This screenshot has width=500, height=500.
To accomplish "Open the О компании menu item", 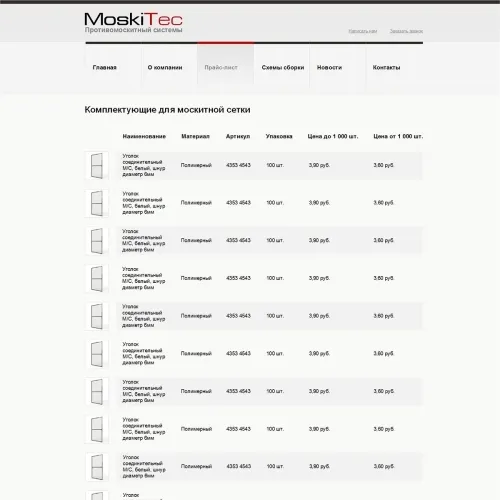I will pyautogui.click(x=165, y=67).
